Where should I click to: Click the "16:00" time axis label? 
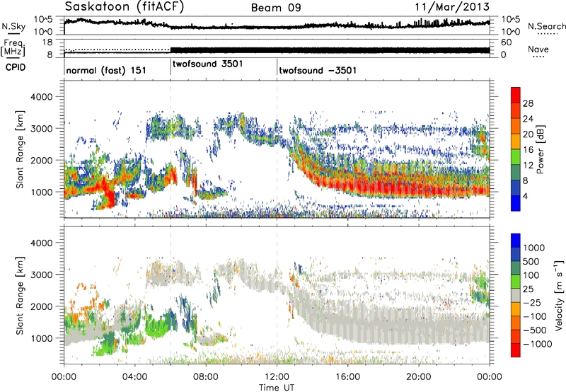pos(347,377)
